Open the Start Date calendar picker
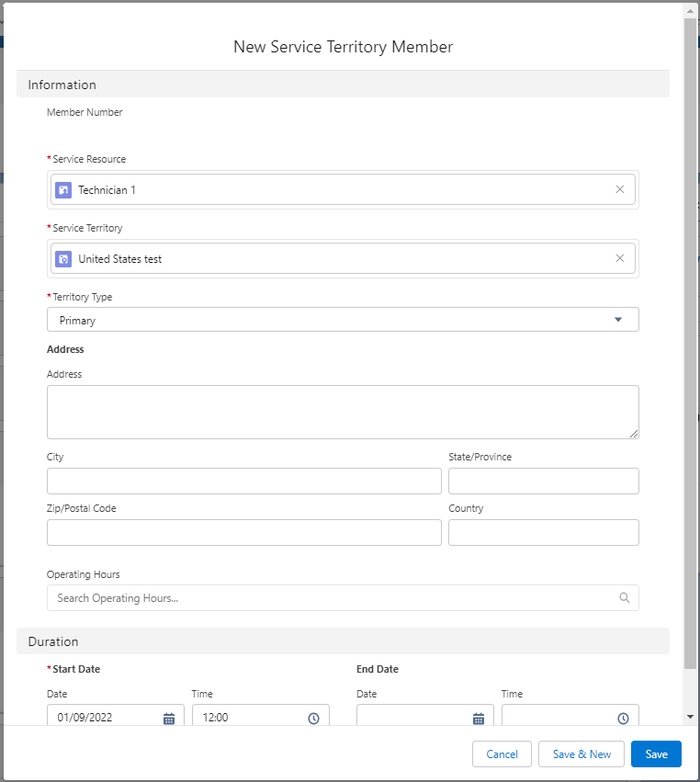The width and height of the screenshot is (700, 782). coord(169,718)
